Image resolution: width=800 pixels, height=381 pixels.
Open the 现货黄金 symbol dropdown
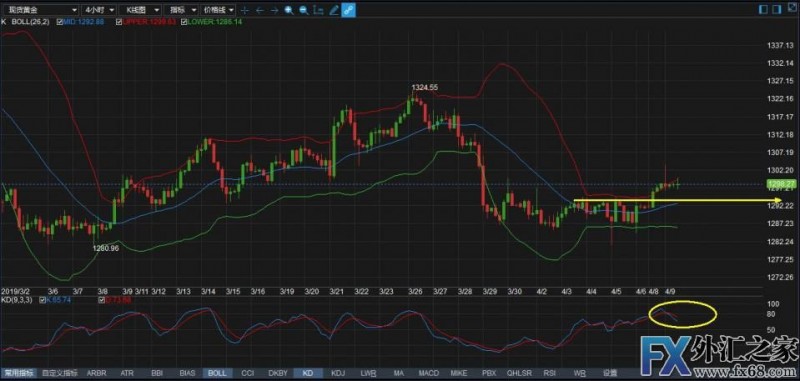pos(41,10)
